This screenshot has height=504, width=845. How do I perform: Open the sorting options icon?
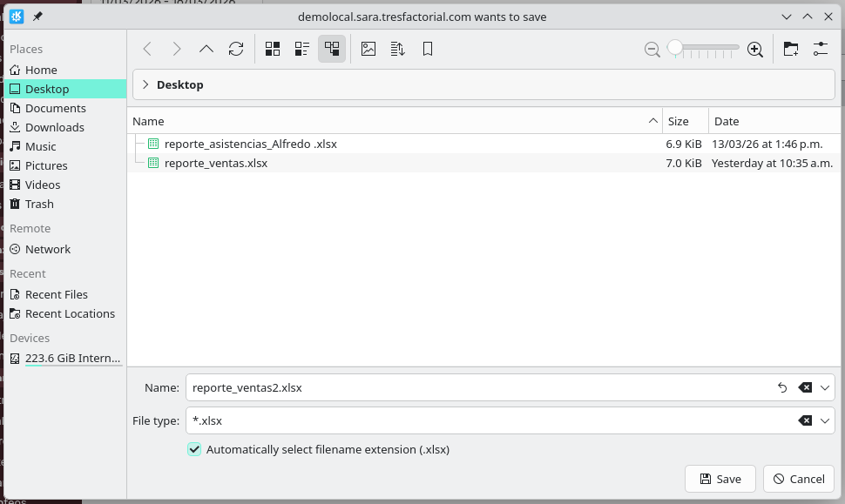tap(398, 50)
